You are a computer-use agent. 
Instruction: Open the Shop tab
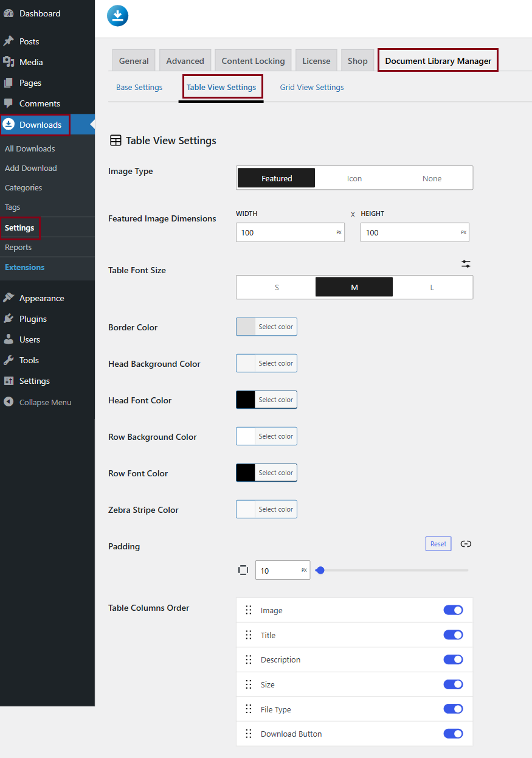pos(358,61)
